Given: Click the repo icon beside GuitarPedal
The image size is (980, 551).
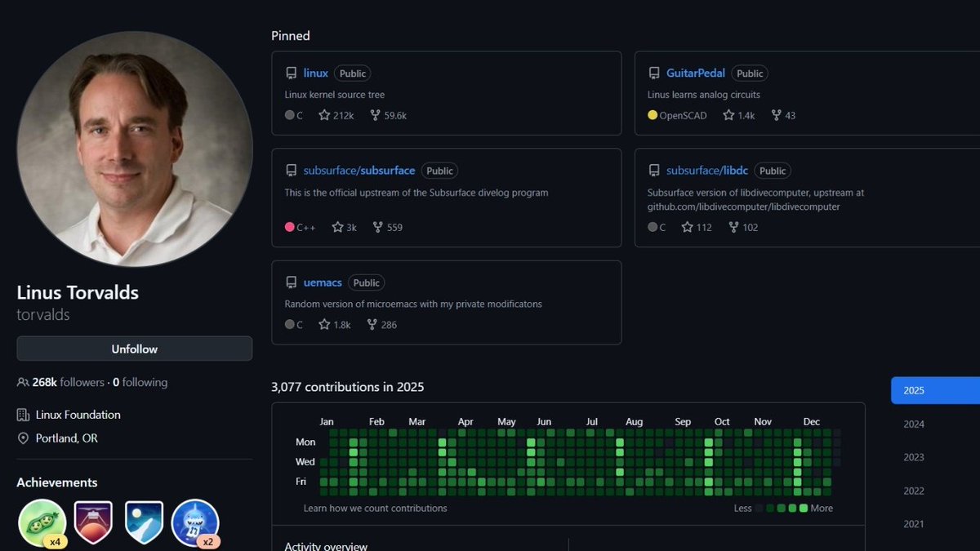Looking at the screenshot, I should coord(654,73).
